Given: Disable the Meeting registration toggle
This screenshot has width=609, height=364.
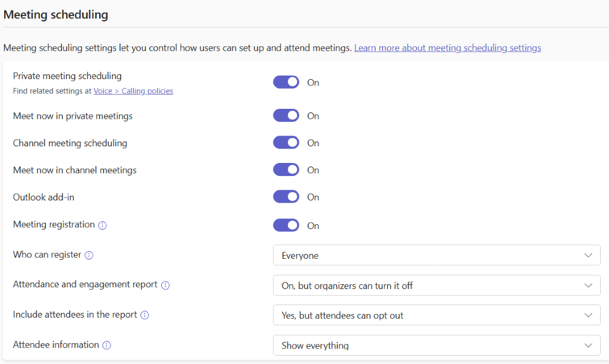Looking at the screenshot, I should tap(286, 225).
